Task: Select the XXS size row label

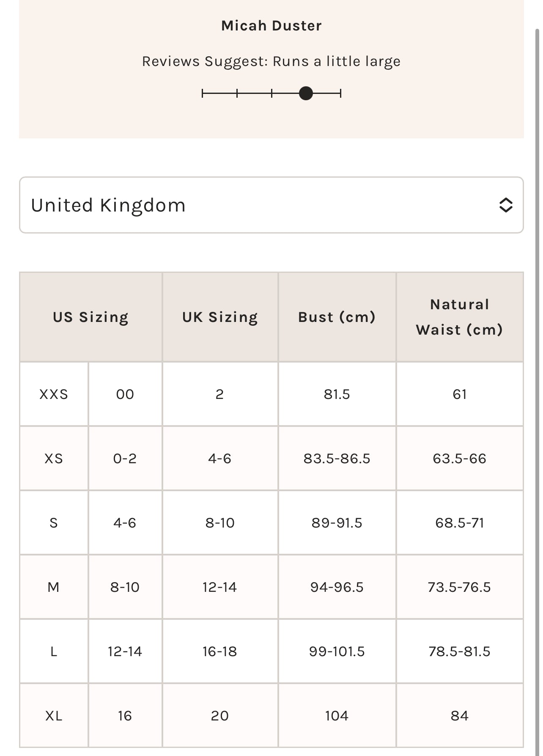Action: pyautogui.click(x=54, y=394)
